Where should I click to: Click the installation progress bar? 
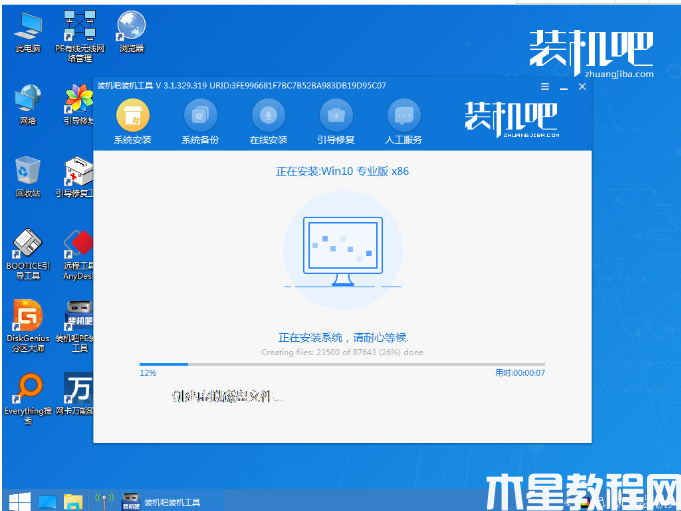click(x=342, y=364)
